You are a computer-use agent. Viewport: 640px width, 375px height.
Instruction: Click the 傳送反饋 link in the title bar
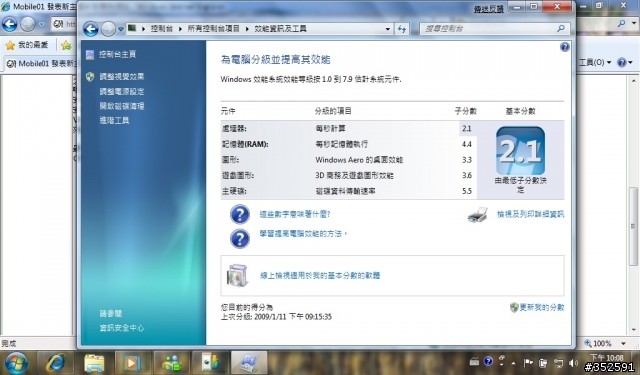pyautogui.click(x=488, y=9)
